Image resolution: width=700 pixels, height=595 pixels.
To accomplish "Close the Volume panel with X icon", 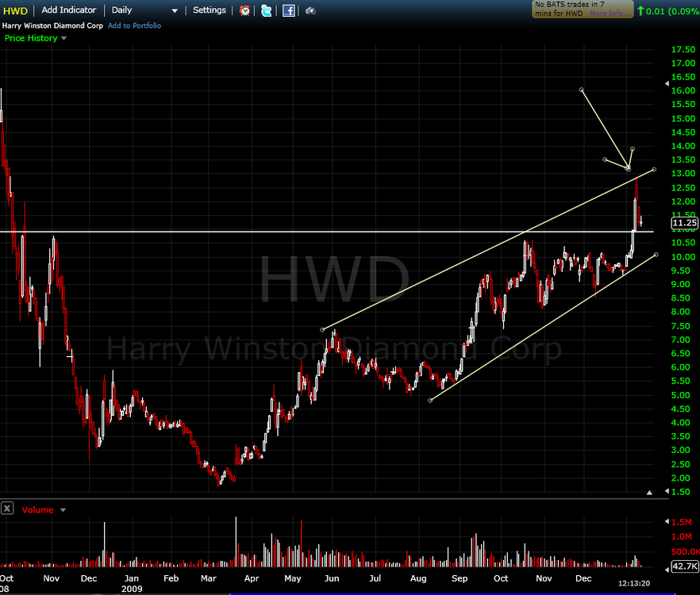I will coord(7,508).
